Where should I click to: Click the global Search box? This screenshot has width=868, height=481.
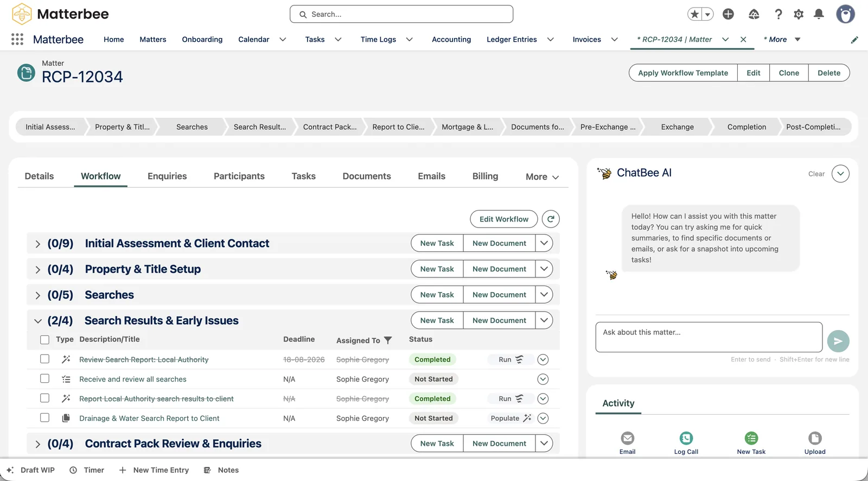[x=401, y=14]
